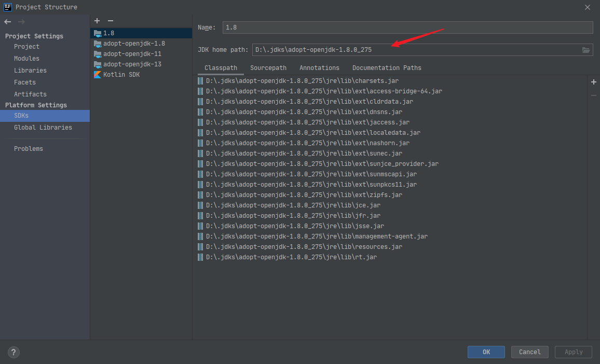Switch to Sourcepath tab
Image resolution: width=600 pixels, height=364 pixels.
tap(268, 68)
